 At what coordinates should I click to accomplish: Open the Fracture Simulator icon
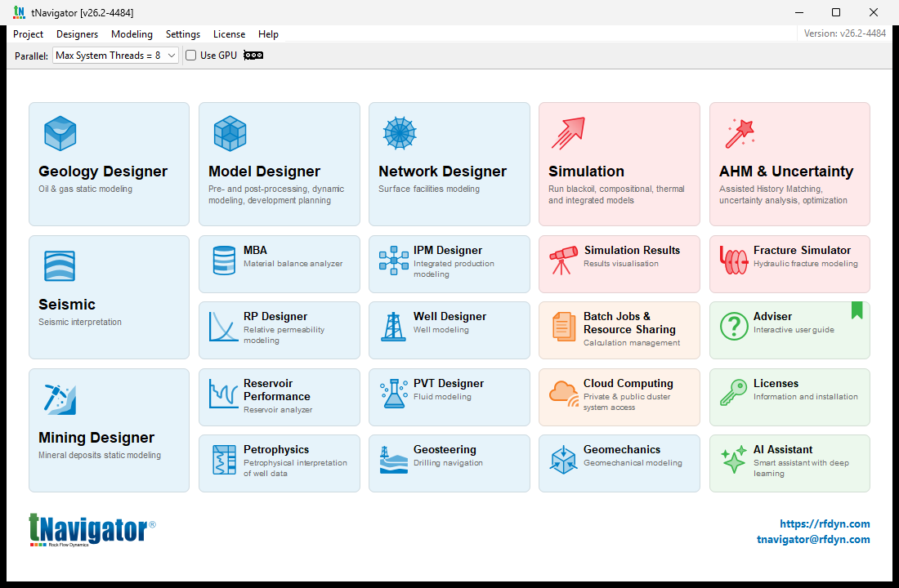[734, 261]
